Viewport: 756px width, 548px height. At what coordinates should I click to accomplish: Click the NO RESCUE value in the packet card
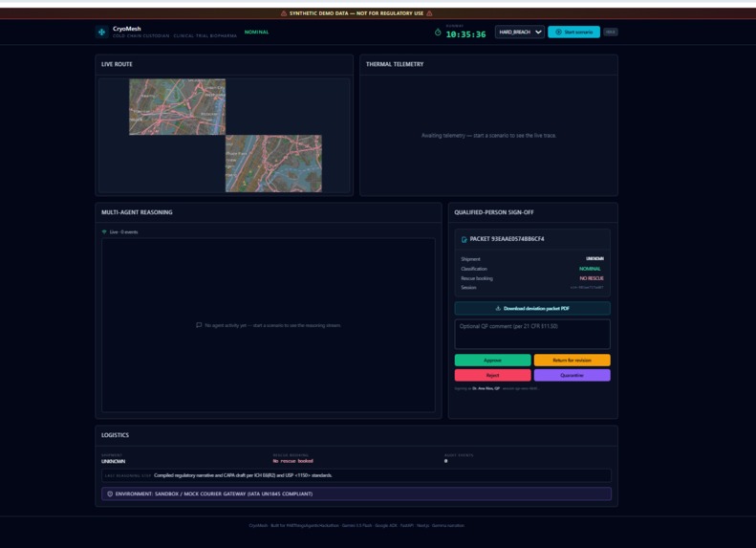pos(591,278)
